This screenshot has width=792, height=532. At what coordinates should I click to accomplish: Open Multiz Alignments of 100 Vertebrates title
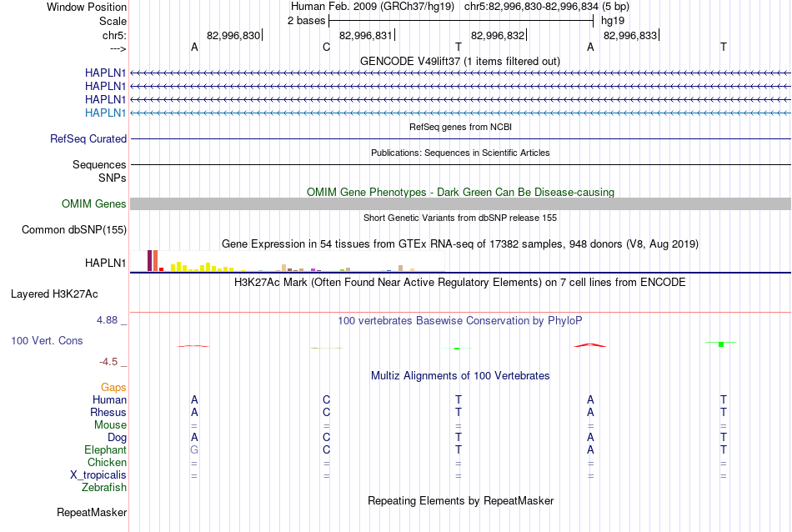pos(460,375)
